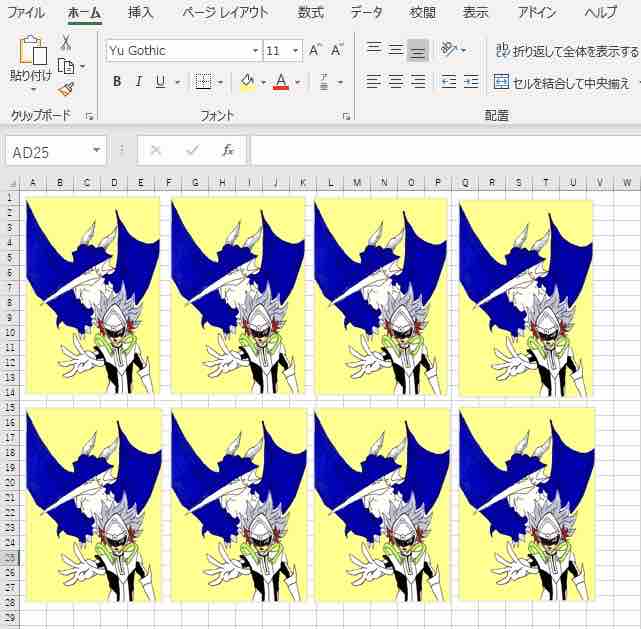Open the ファイル tab
Viewport: 641px width, 629px height.
point(26,13)
